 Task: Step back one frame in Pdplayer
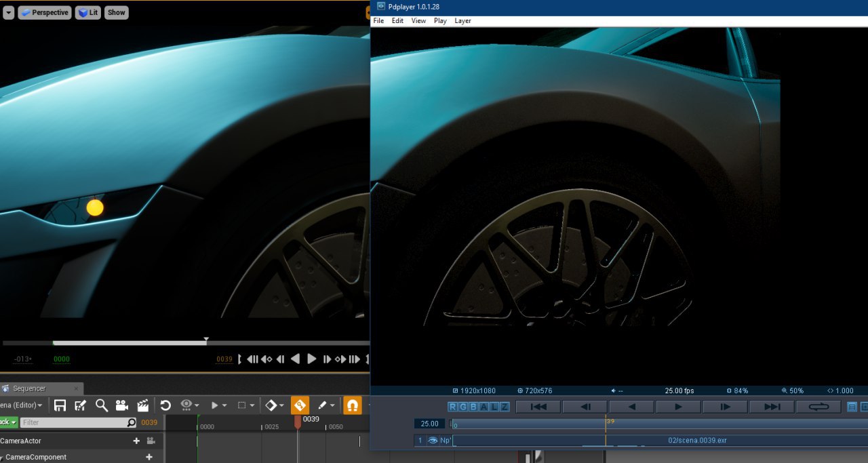[585, 407]
